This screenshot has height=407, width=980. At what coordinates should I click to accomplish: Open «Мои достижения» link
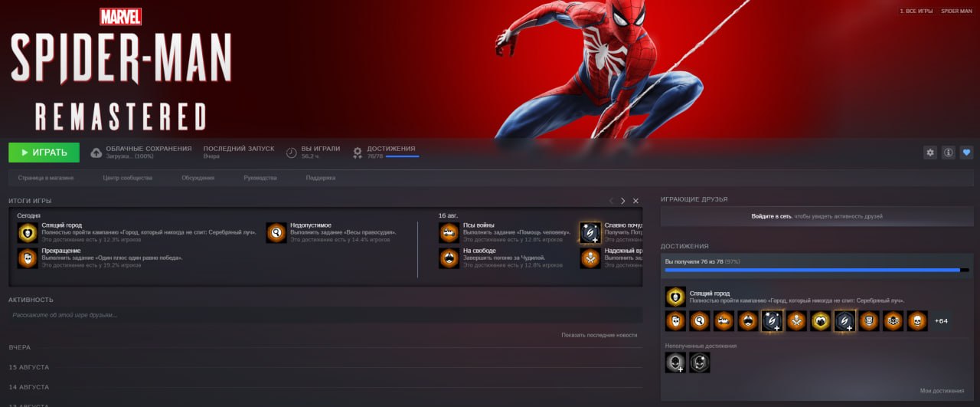pos(942,391)
